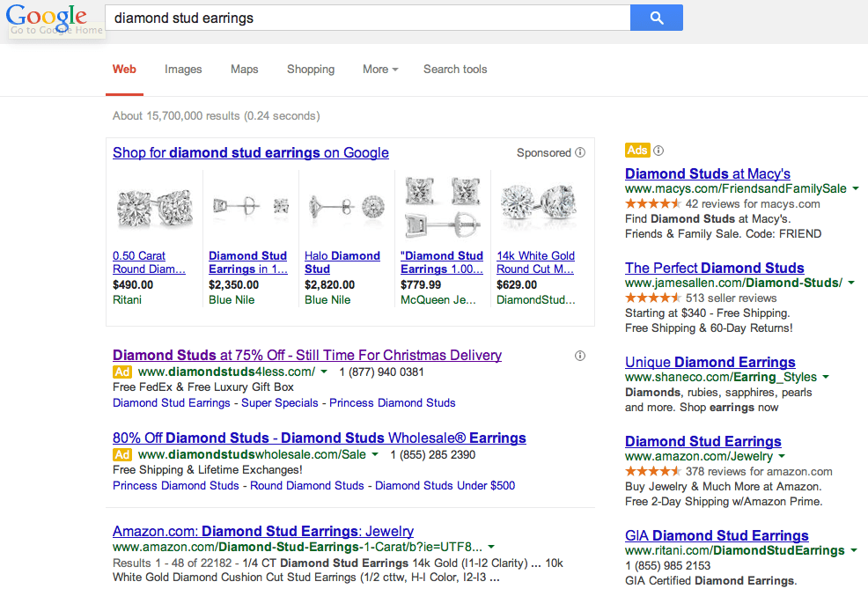
Task: Open 0.50 Carat Round Diam... product link
Action: coord(149,262)
